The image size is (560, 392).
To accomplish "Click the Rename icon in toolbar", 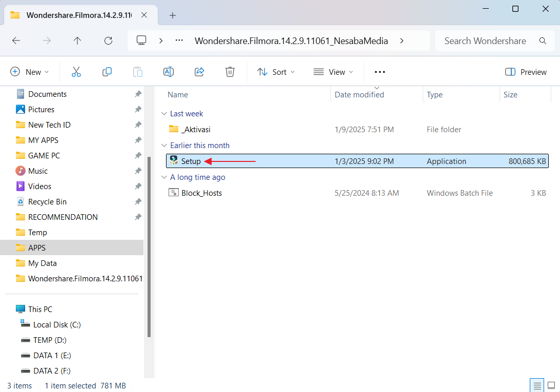I will coord(169,72).
